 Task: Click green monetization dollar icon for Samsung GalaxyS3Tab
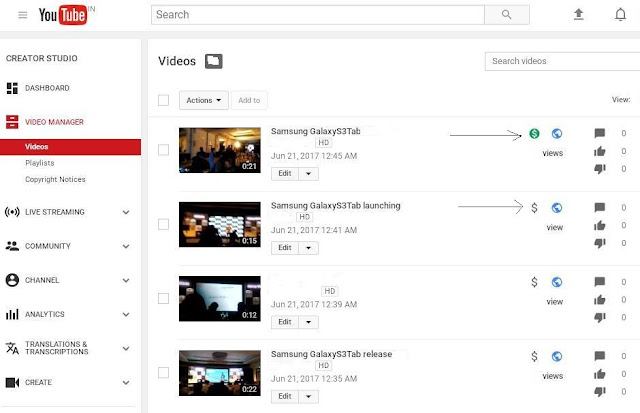point(534,133)
